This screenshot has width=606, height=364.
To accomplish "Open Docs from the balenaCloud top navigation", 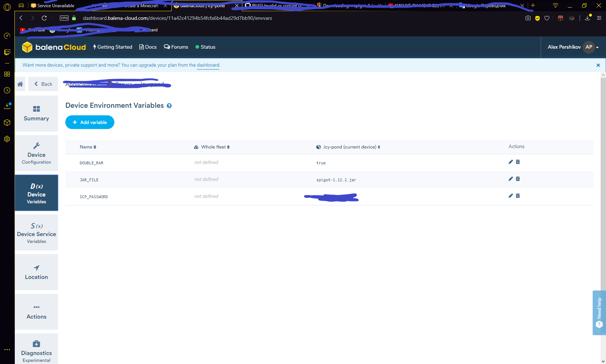I will (148, 47).
